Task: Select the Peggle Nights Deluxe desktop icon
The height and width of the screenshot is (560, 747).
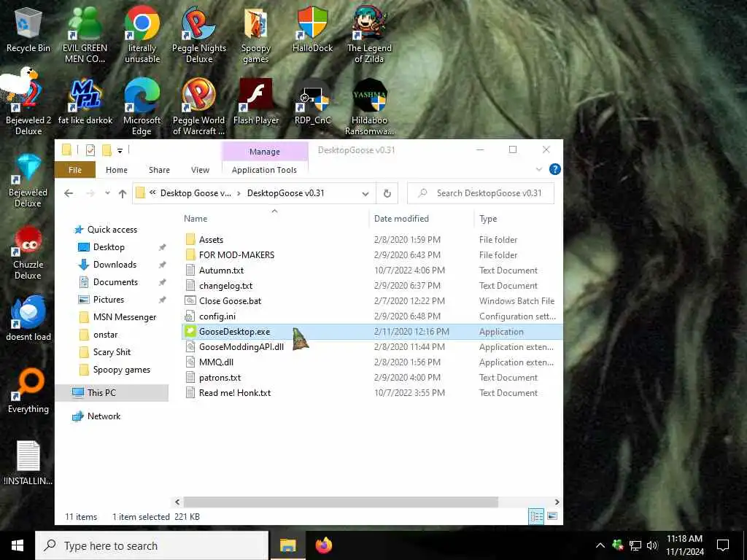Action: tap(198, 34)
